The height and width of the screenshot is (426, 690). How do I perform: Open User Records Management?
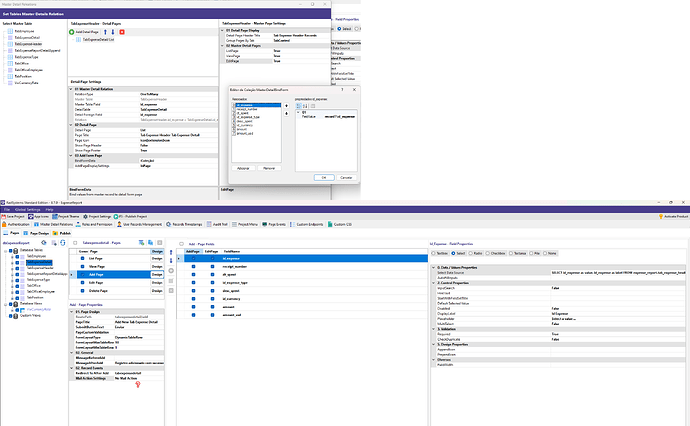tap(139, 224)
